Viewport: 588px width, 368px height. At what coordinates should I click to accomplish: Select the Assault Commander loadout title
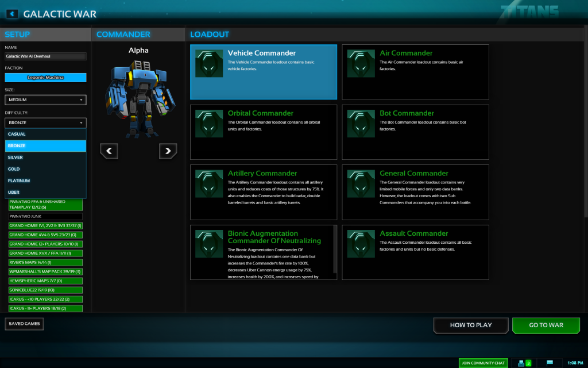tap(414, 233)
